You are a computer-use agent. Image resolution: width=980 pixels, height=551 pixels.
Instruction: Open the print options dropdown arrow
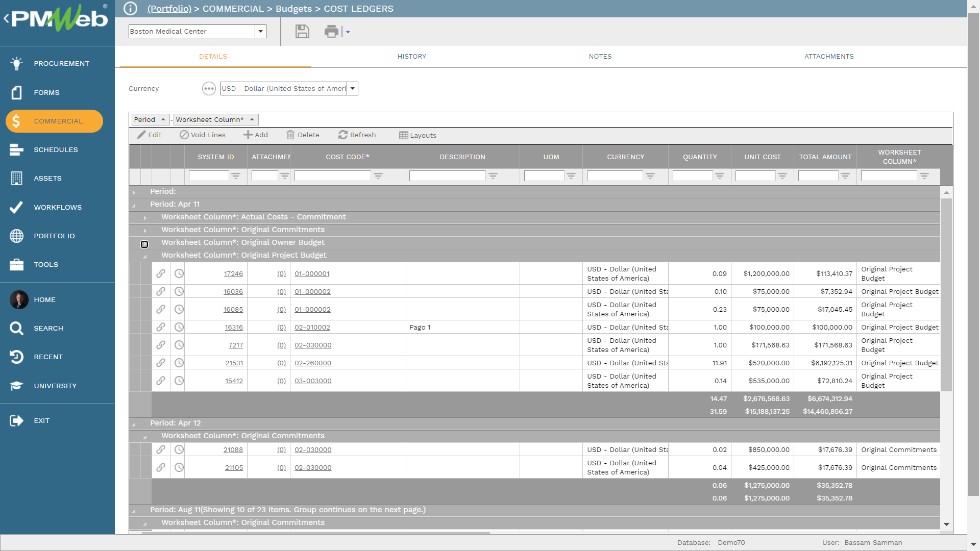tap(348, 32)
